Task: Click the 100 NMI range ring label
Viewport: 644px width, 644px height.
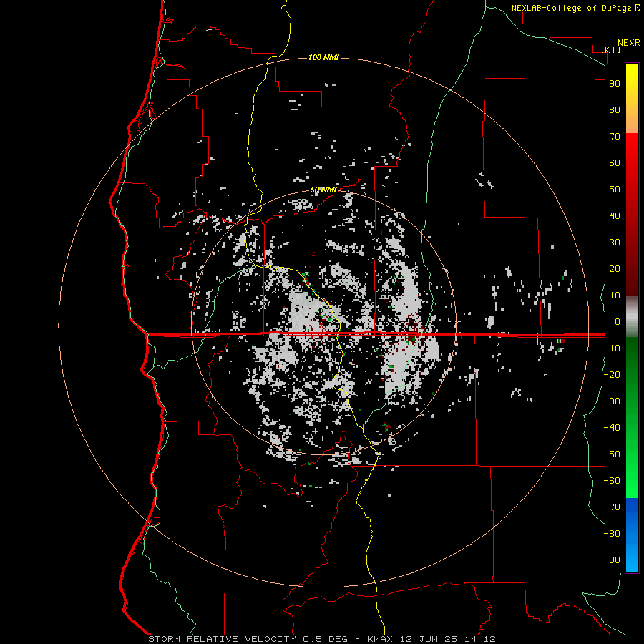Action: [x=323, y=57]
